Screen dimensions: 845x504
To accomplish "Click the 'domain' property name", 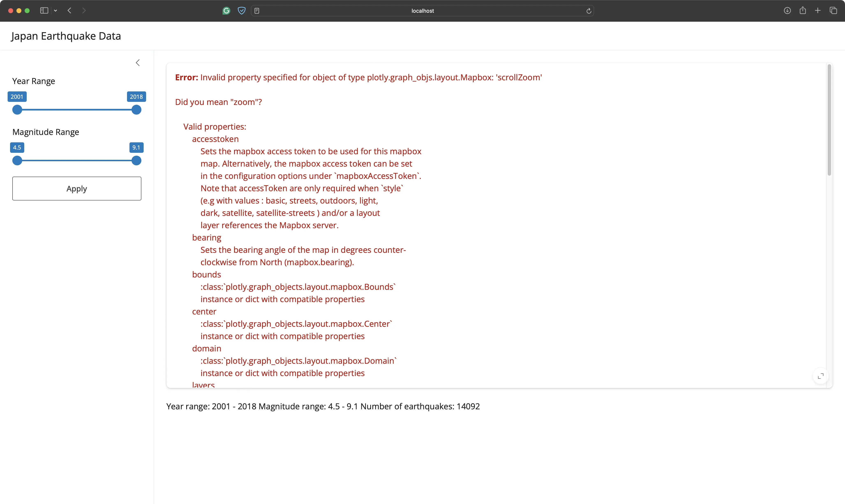I will coord(207,349).
